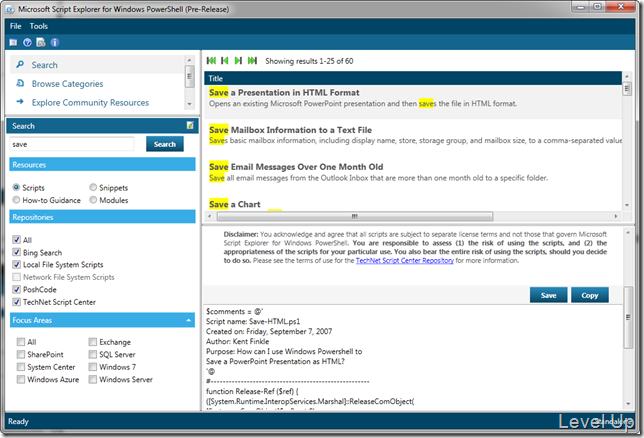Select the Snippets radio button
The height and width of the screenshot is (438, 644).
pos(93,187)
